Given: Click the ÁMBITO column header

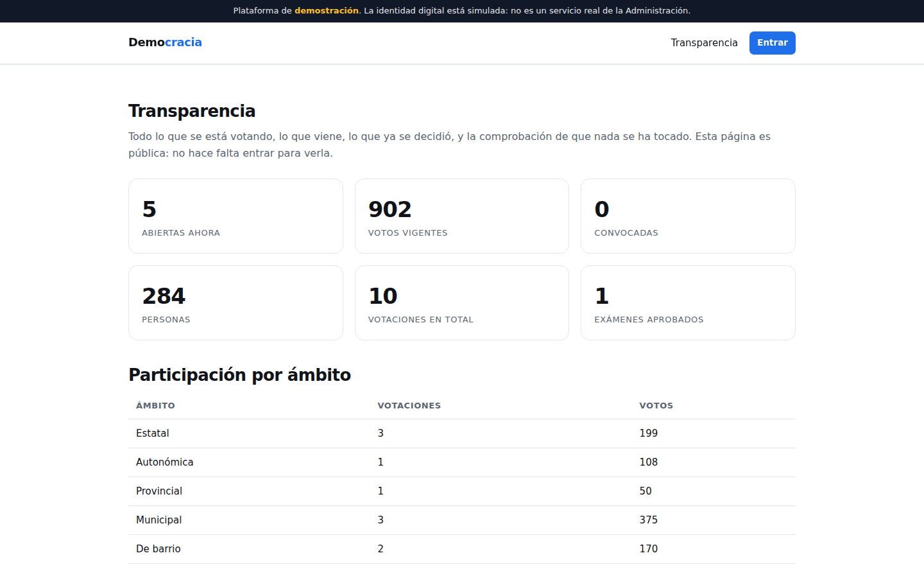Looking at the screenshot, I should [155, 406].
